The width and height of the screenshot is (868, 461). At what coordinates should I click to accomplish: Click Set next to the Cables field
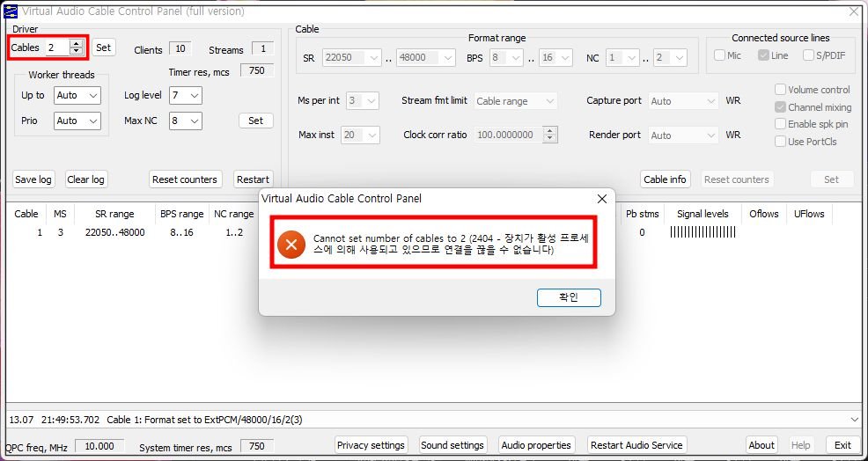(104, 48)
